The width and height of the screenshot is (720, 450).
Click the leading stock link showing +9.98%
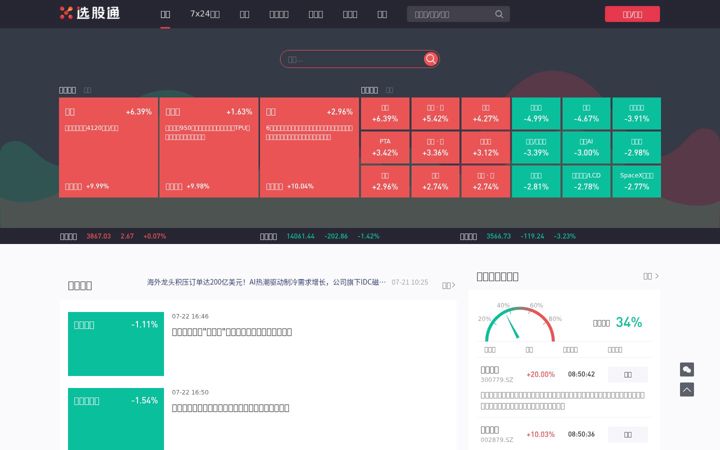[187, 186]
